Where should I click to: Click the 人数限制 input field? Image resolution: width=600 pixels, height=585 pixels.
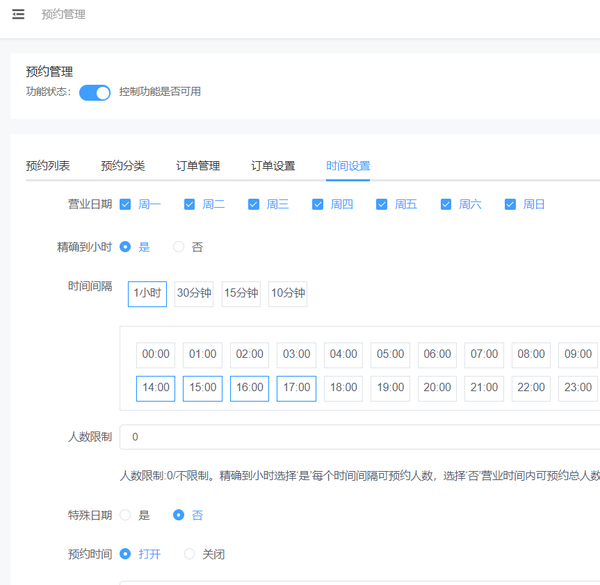click(x=360, y=437)
